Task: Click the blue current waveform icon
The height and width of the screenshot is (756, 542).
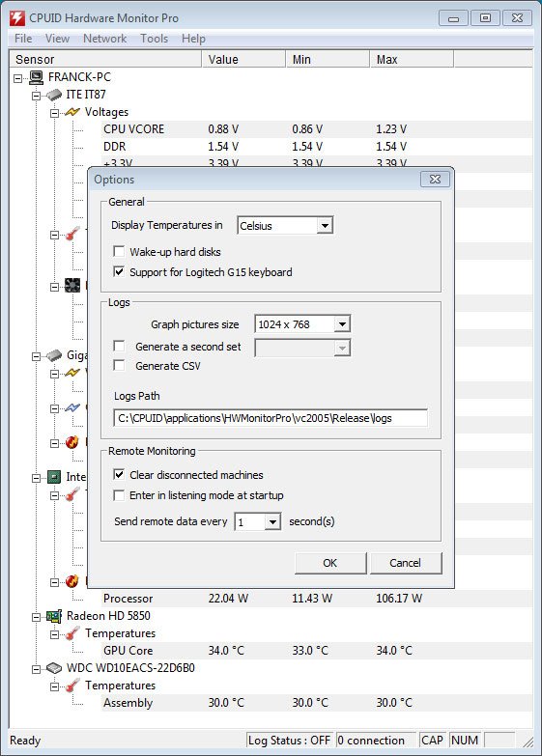Action: 72,407
